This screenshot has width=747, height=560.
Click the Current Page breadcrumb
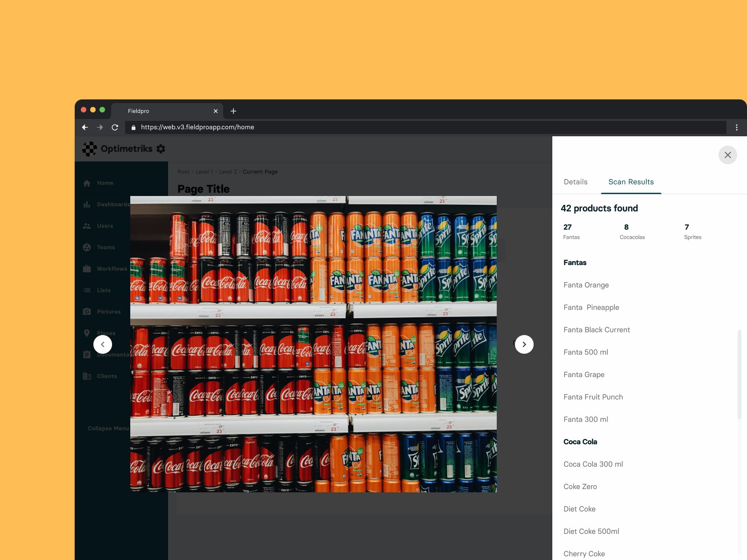point(260,172)
